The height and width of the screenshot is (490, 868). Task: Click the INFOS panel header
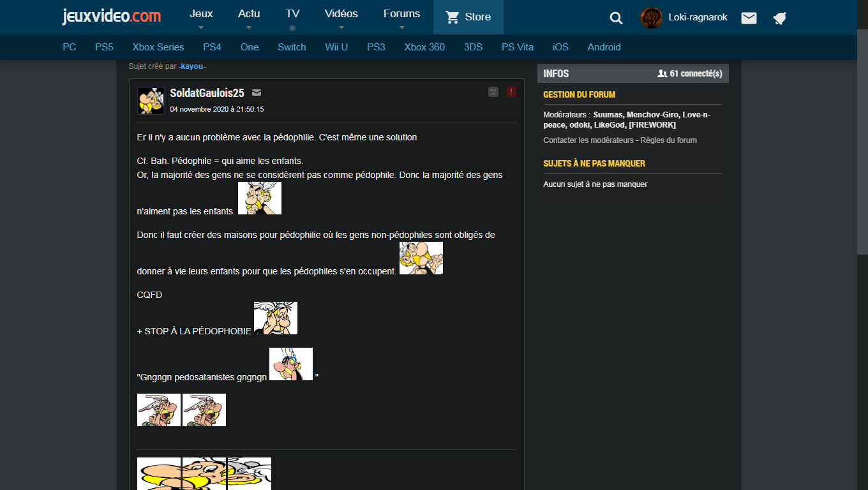(x=633, y=73)
